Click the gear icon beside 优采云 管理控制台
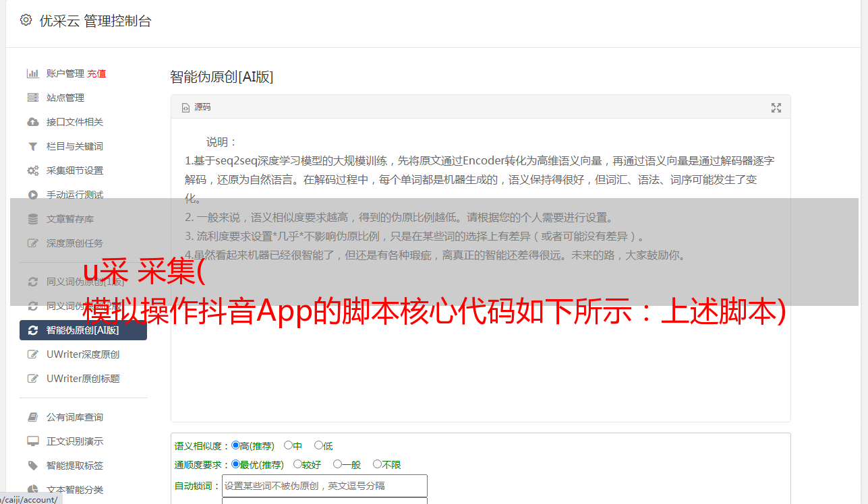The image size is (868, 504). coord(26,20)
